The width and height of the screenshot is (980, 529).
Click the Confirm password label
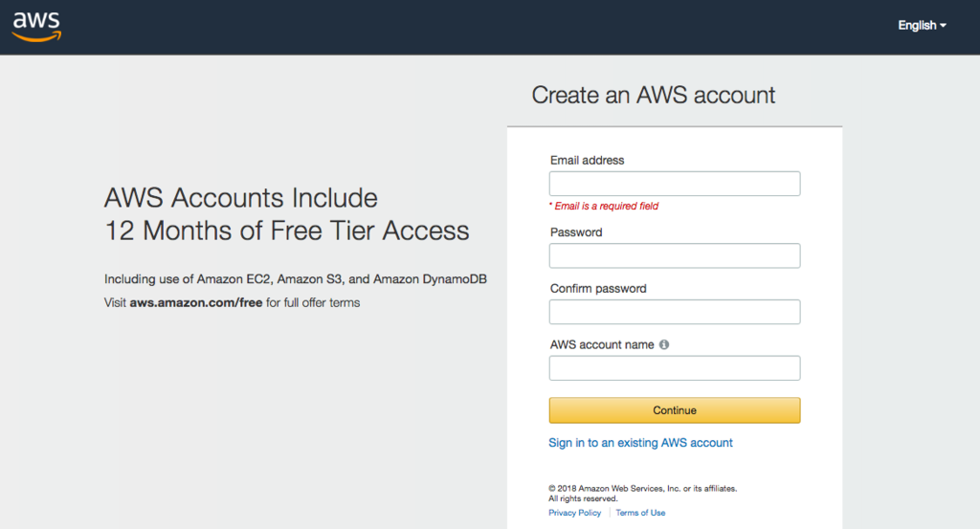(x=598, y=289)
